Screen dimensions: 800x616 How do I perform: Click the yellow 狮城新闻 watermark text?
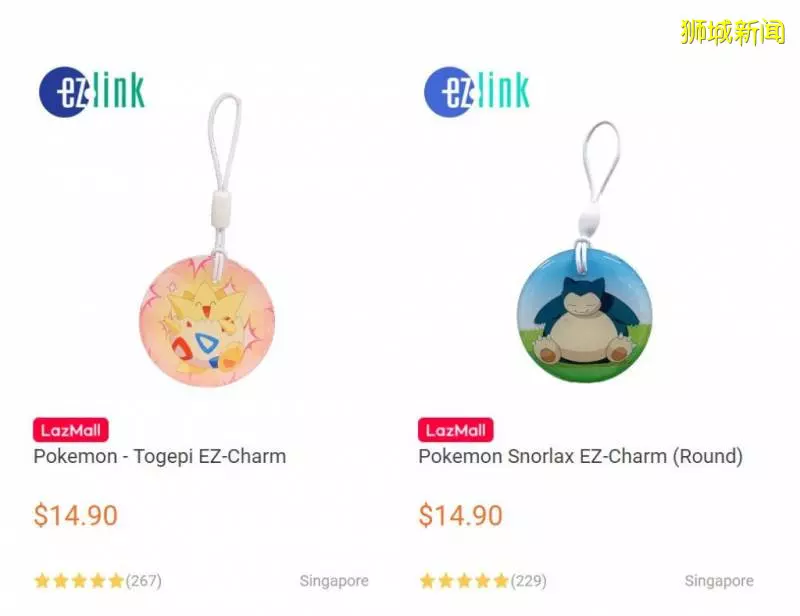point(732,32)
